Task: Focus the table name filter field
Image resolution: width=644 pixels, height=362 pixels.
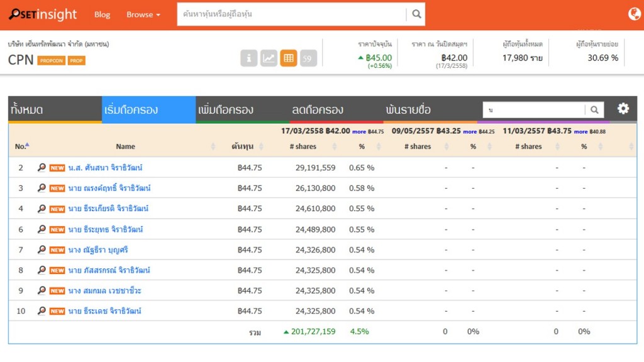Action: click(x=534, y=109)
